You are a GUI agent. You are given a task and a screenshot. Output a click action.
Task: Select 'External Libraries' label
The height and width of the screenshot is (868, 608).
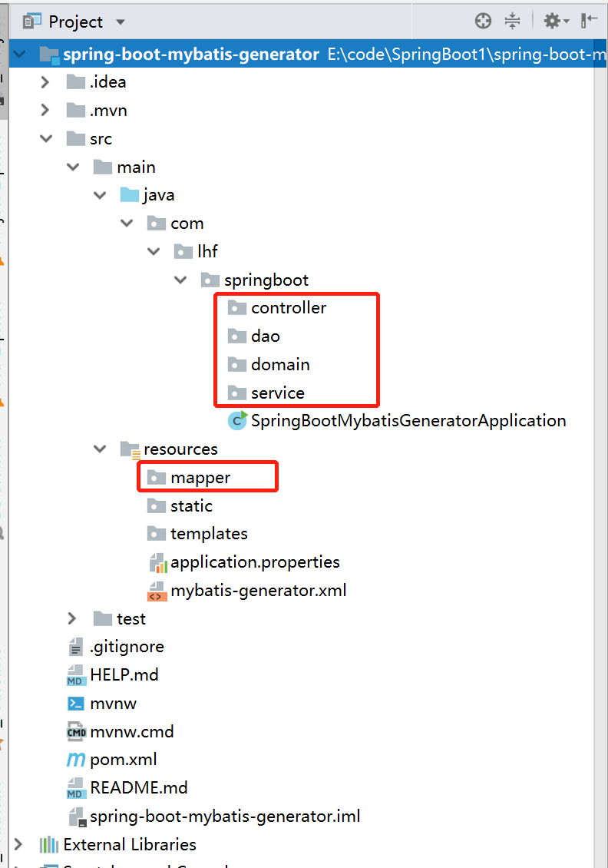coord(130,844)
